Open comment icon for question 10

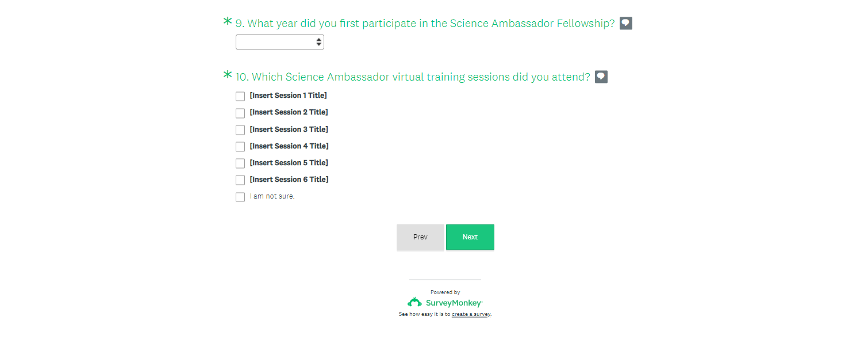[601, 77]
